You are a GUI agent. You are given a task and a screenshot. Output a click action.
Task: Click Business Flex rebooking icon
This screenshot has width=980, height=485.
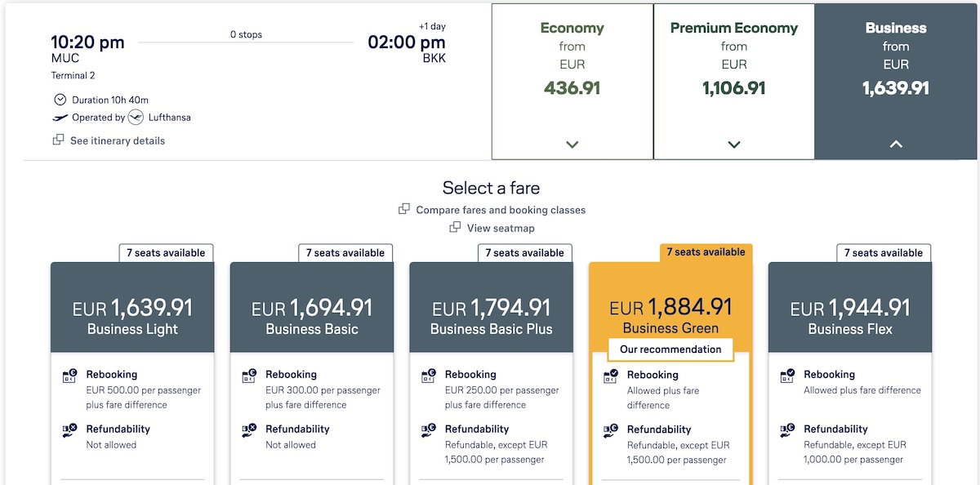[x=788, y=376]
